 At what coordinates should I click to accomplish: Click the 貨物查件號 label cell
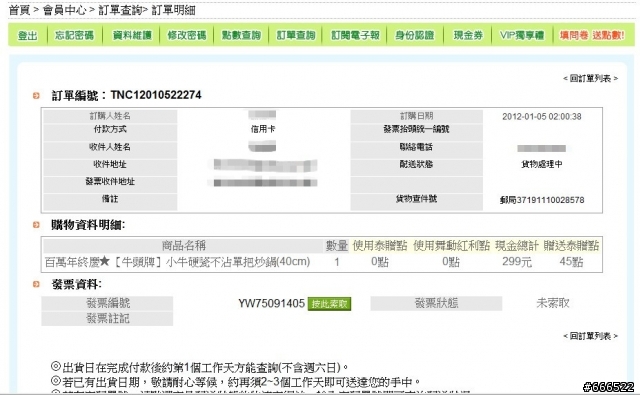416,202
